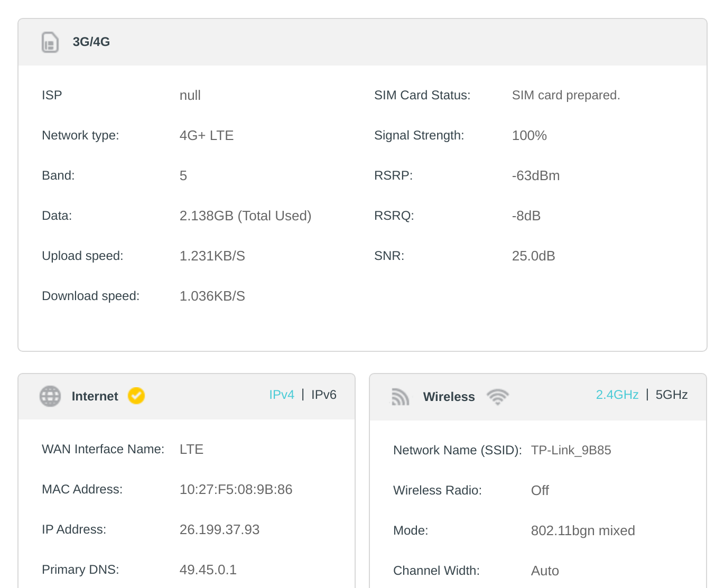Click the Wi-Fi signal icon beside Wireless
The width and height of the screenshot is (724, 588).
pos(497,396)
